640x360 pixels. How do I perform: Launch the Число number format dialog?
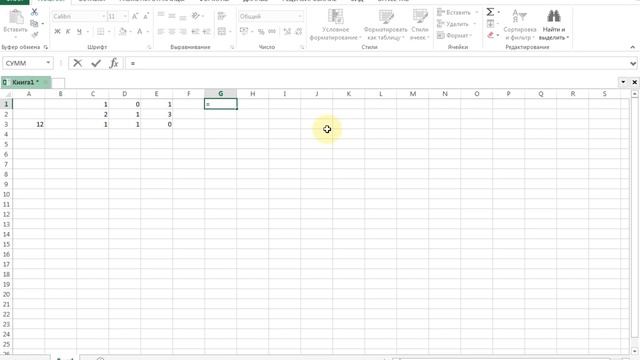(x=302, y=47)
